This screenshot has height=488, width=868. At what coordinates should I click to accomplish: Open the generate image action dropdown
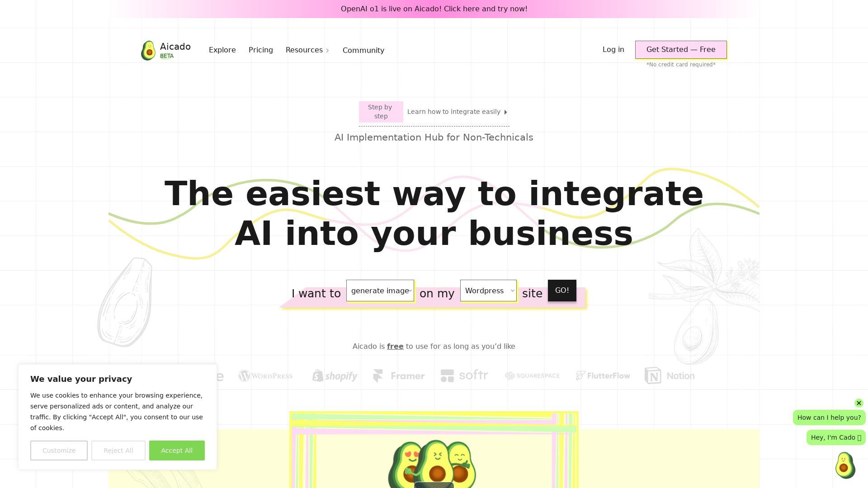pyautogui.click(x=380, y=290)
